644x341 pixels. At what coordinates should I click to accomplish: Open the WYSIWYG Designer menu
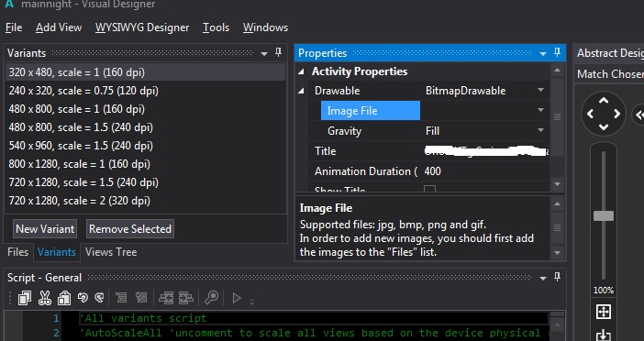[142, 27]
